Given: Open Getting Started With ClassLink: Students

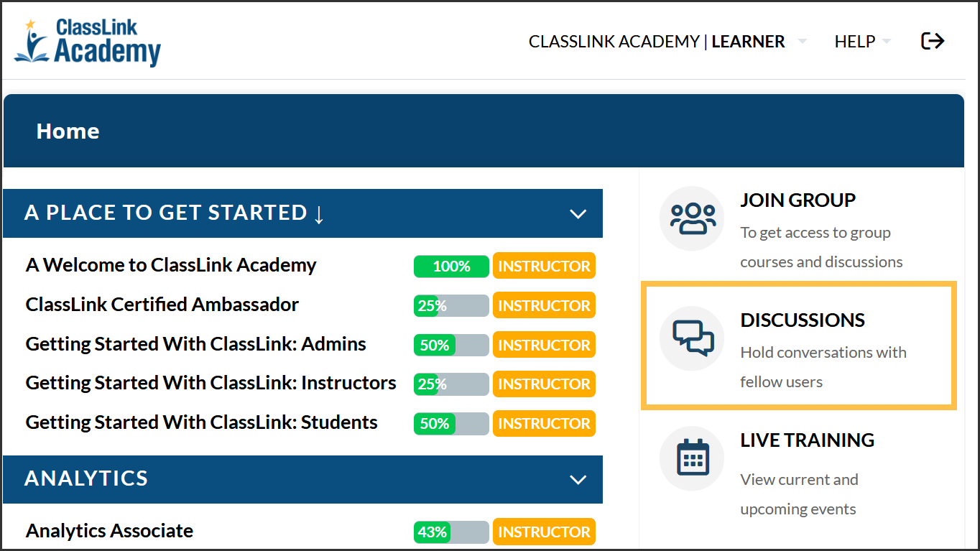Looking at the screenshot, I should 202,422.
